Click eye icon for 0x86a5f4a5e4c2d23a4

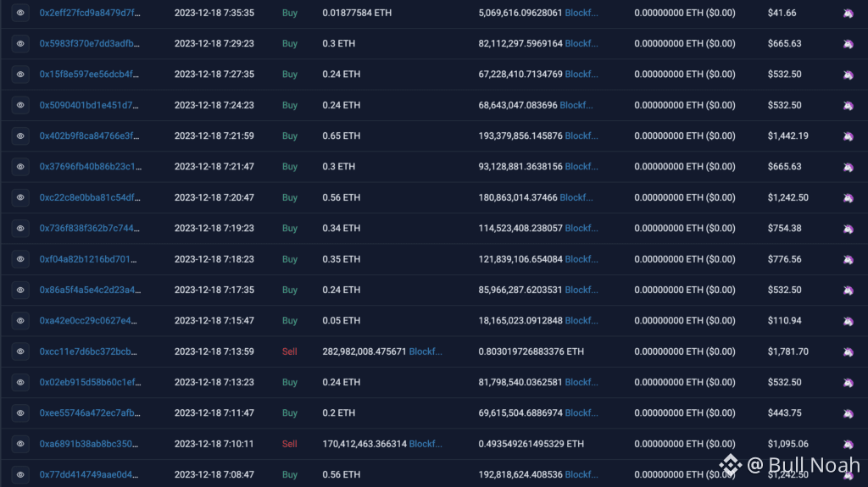click(x=20, y=290)
